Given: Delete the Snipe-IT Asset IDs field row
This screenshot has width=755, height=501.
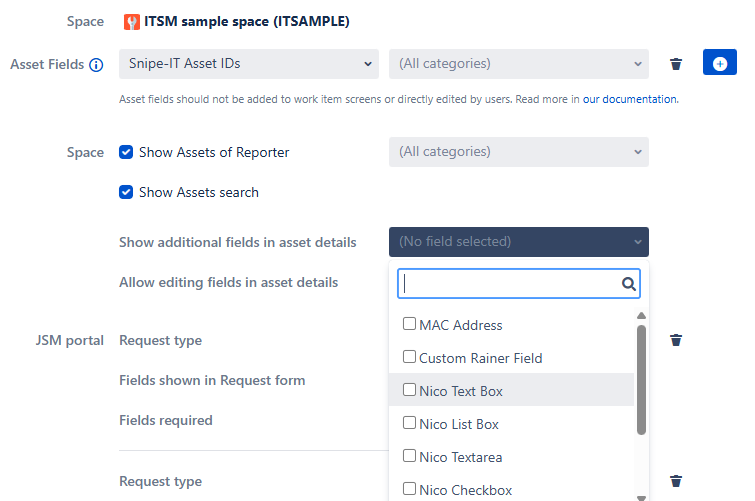Looking at the screenshot, I should tap(676, 64).
